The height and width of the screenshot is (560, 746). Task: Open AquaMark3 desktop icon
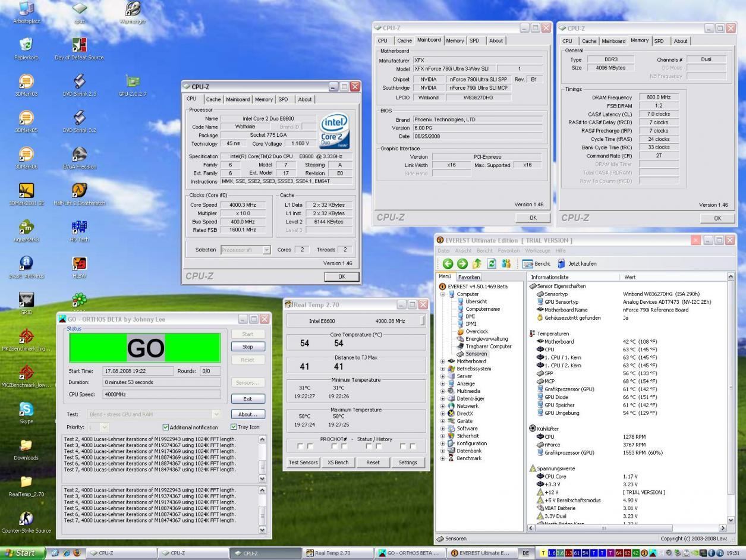point(26,231)
